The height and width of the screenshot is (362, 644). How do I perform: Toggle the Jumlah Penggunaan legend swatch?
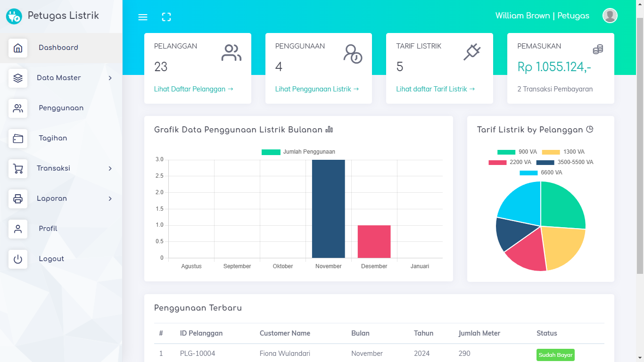pos(271,152)
